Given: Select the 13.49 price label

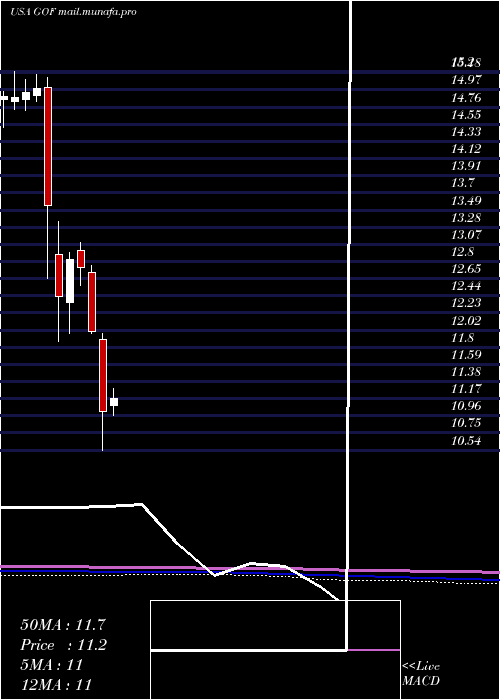Looking at the screenshot, I should (x=467, y=200).
